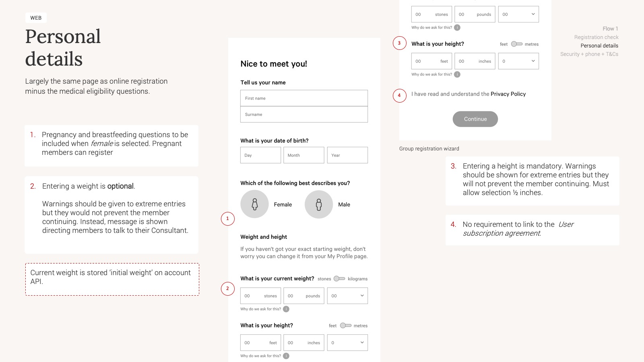Expand half-inch dropdown in right height panel

coord(518,61)
